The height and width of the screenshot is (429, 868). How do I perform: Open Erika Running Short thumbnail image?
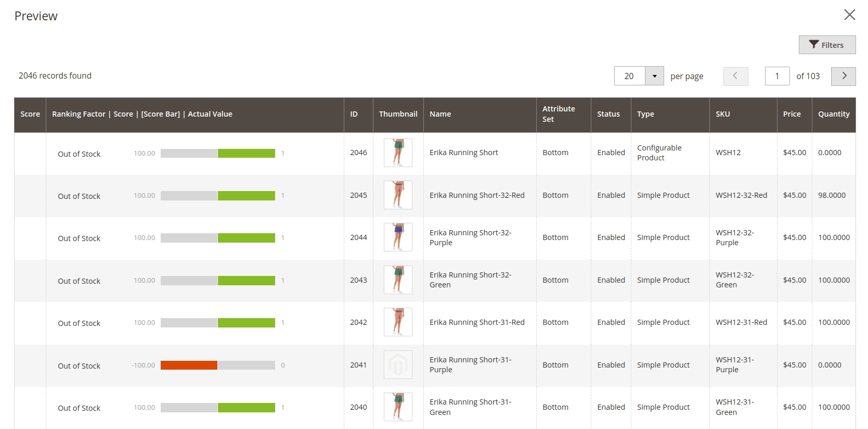[398, 153]
